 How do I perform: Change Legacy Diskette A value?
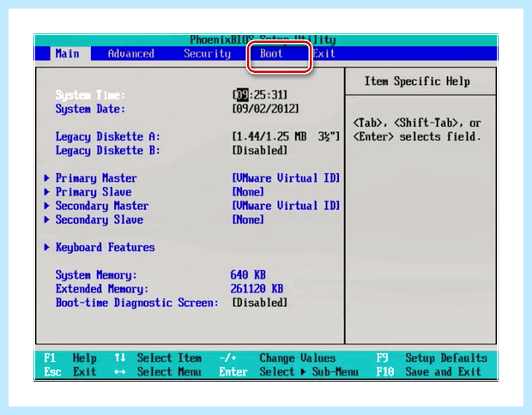[x=286, y=136]
